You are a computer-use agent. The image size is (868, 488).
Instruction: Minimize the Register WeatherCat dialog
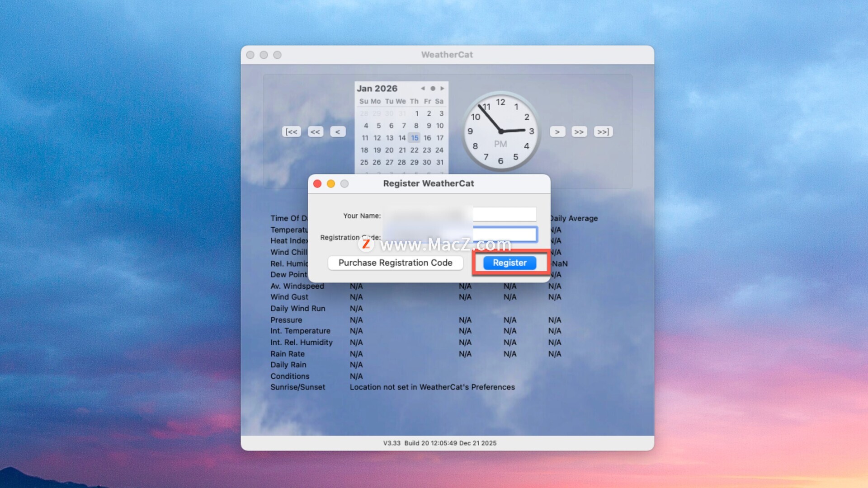coord(331,184)
